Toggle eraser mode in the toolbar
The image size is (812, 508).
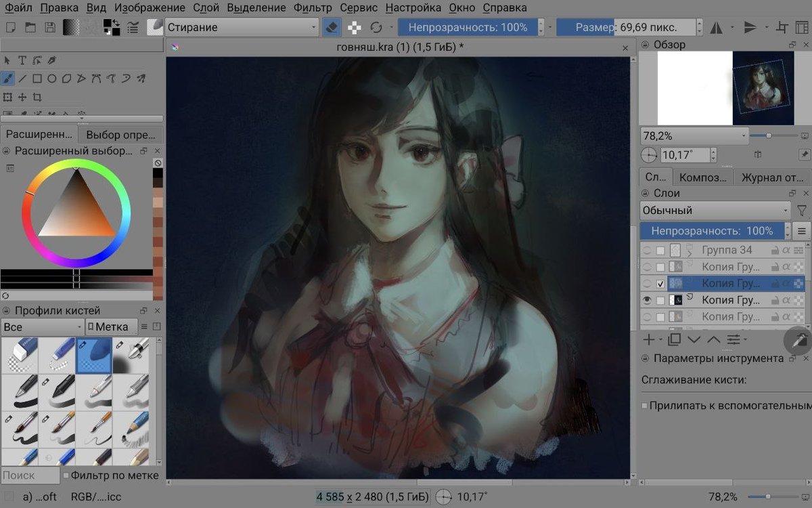332,27
